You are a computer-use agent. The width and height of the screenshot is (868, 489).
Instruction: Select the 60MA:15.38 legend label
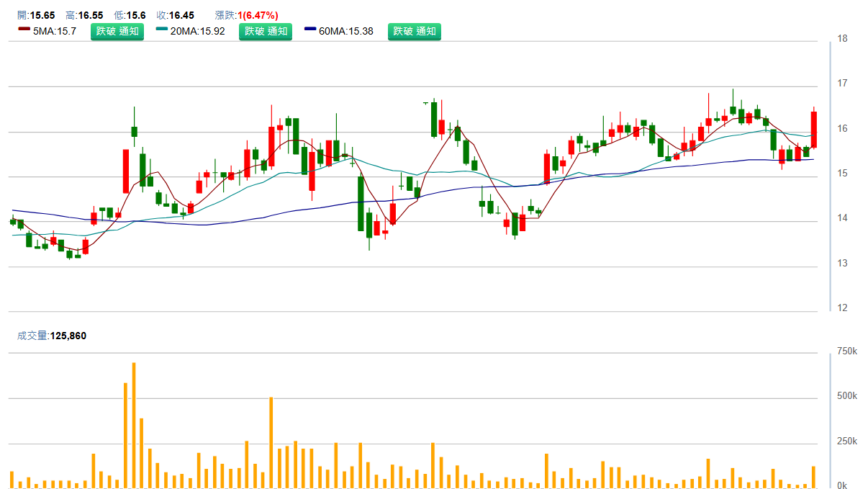[x=345, y=32]
